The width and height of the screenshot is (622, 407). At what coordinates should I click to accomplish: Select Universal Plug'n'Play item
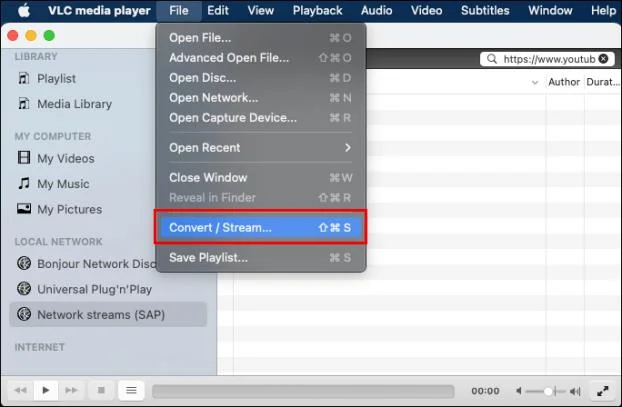(x=94, y=289)
